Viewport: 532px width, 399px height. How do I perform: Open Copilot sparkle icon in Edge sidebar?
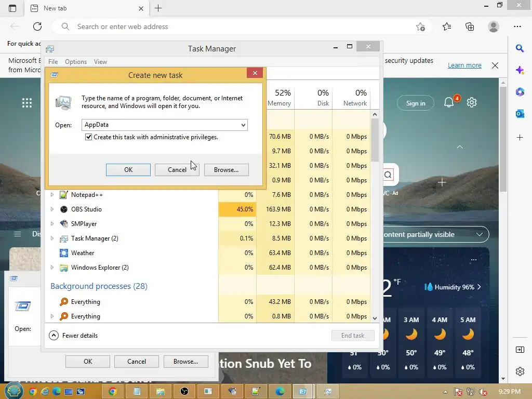point(520,70)
